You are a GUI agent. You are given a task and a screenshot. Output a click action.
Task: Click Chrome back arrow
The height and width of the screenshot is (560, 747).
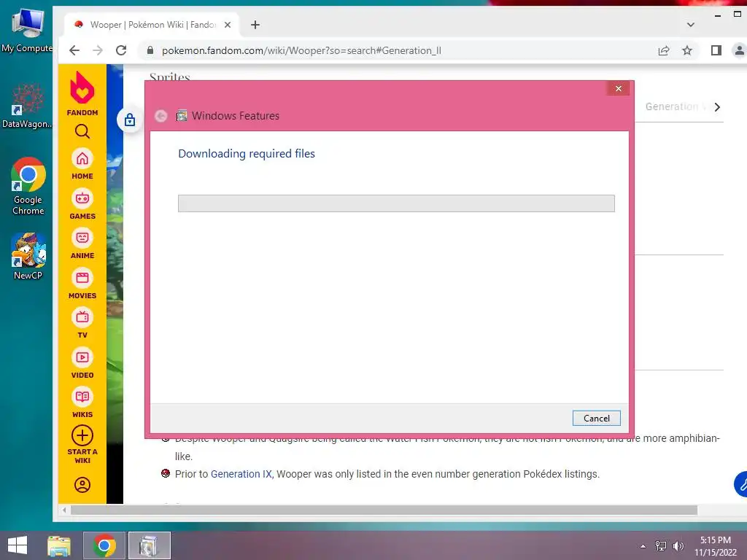pos(74,50)
